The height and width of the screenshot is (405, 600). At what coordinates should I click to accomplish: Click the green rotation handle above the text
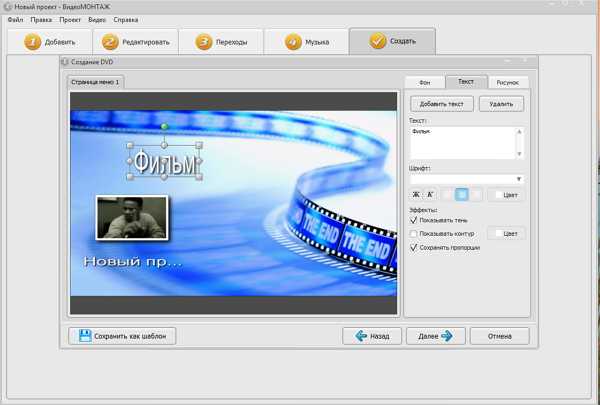point(165,127)
